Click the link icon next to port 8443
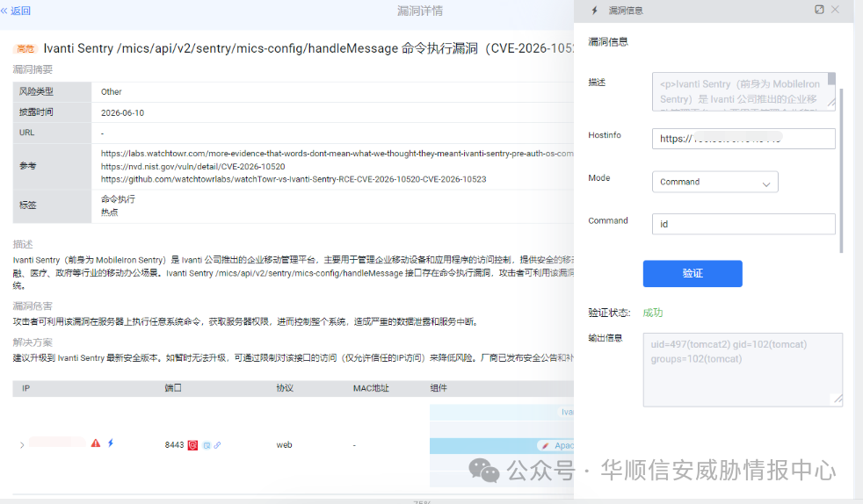863x504 pixels. (217, 445)
